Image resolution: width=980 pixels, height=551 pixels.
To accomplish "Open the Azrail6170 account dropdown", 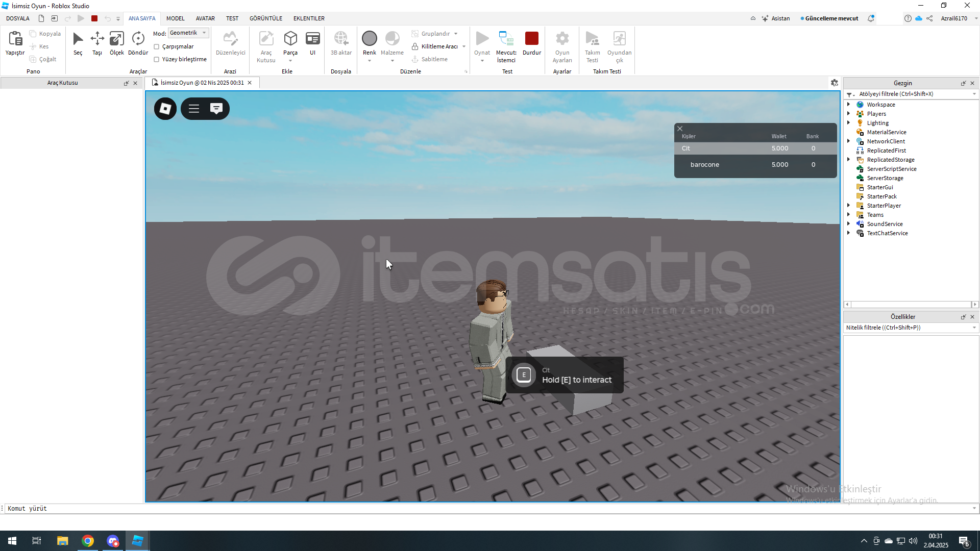I will click(x=959, y=18).
